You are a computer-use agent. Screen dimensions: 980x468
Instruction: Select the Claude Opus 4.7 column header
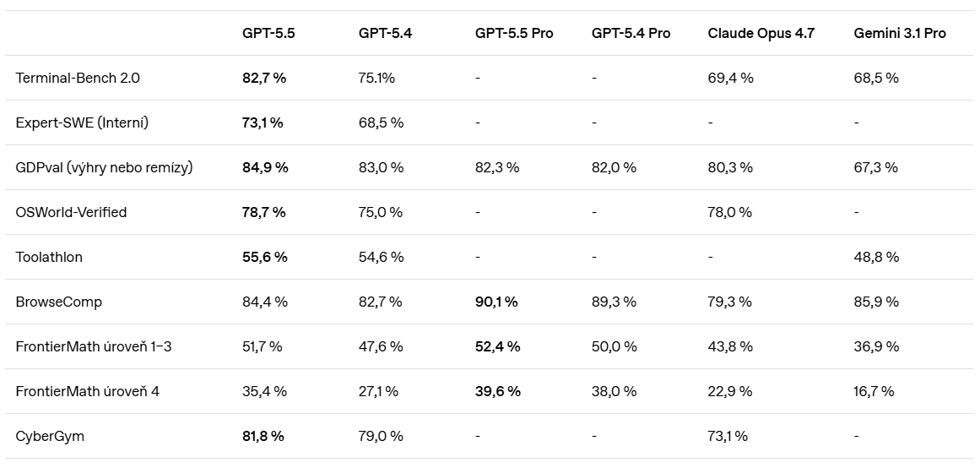[761, 33]
